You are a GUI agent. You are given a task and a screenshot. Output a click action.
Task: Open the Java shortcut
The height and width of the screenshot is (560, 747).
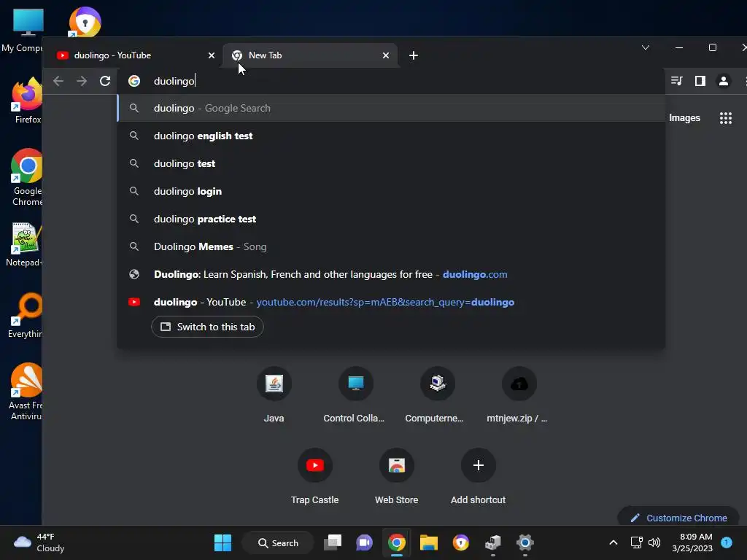tap(274, 394)
